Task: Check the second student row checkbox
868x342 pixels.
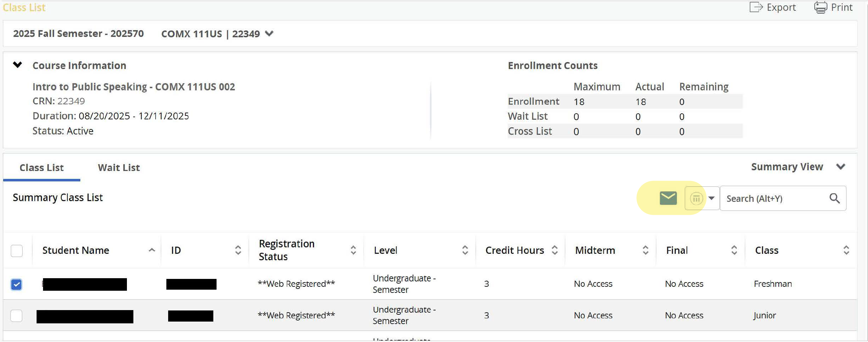Action: click(x=16, y=316)
